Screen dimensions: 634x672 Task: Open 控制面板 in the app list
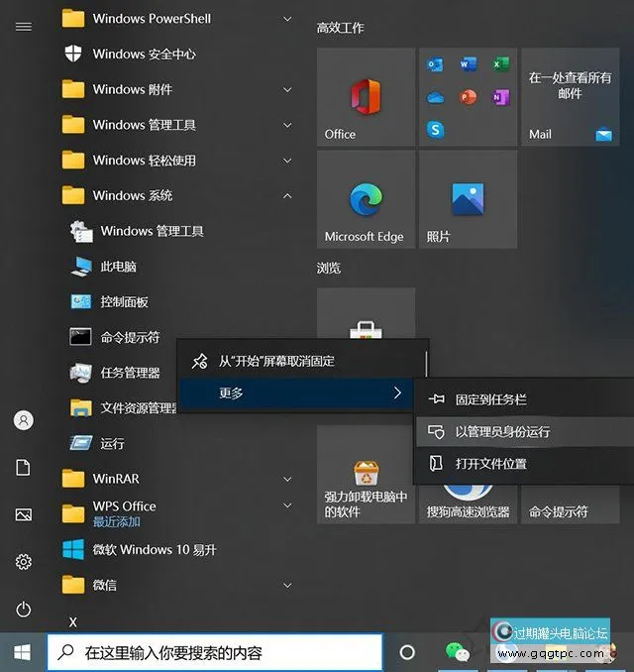pyautogui.click(x=124, y=302)
